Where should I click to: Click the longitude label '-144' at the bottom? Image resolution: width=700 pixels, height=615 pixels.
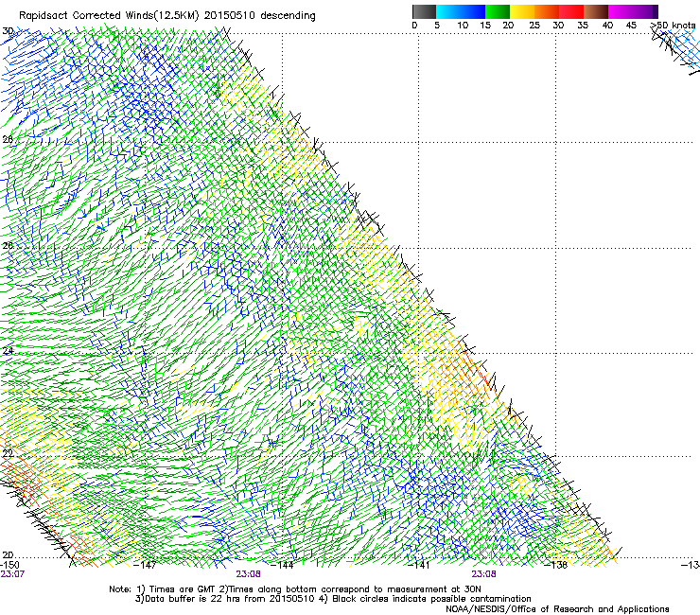[x=283, y=565]
